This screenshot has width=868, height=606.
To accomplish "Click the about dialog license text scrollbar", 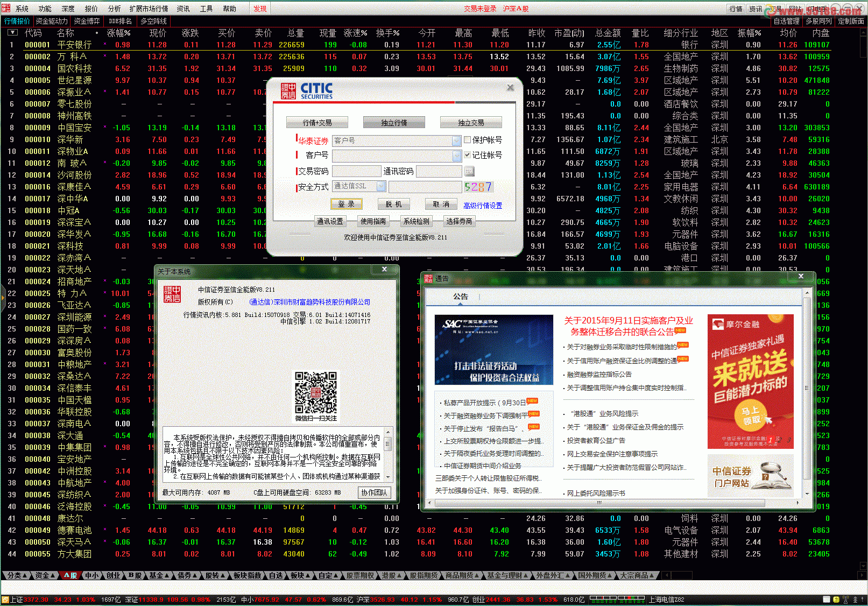I will [387, 454].
